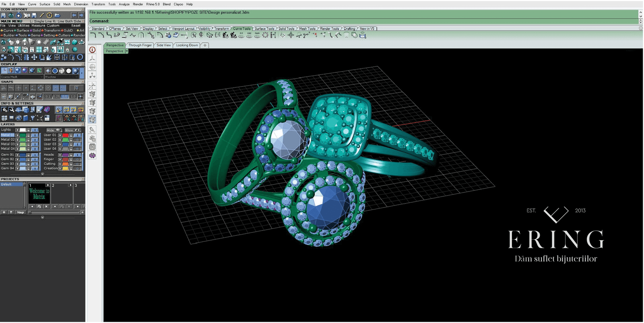Click the open folder icon in Icon History
The image size is (644, 323).
point(57,15)
